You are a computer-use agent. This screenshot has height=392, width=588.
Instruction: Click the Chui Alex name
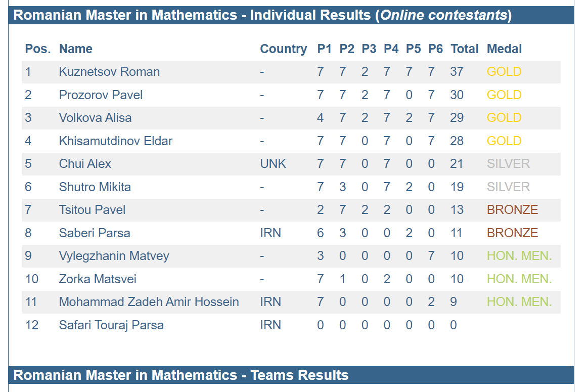[85, 164]
